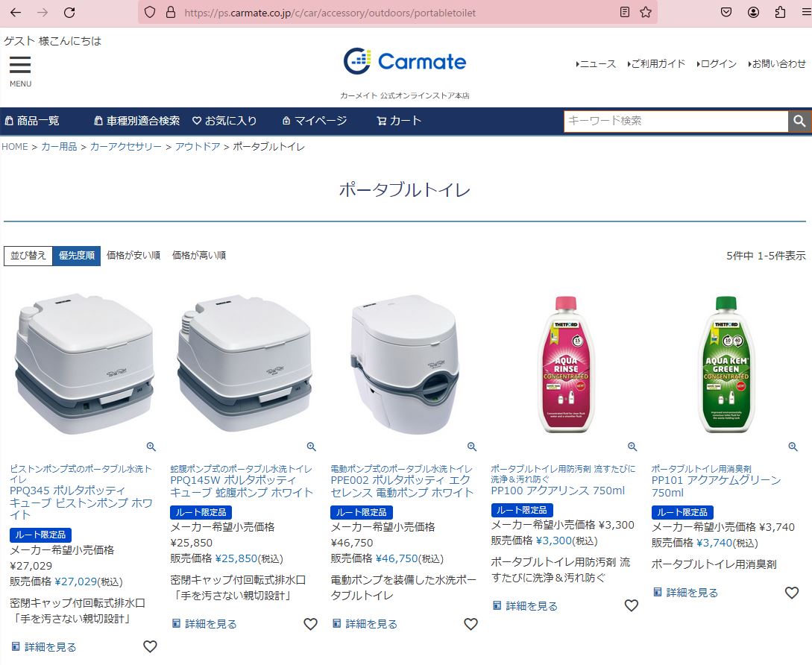Toggle reader view icon in address bar
Image resolution: width=812 pixels, height=665 pixels.
pos(625,13)
